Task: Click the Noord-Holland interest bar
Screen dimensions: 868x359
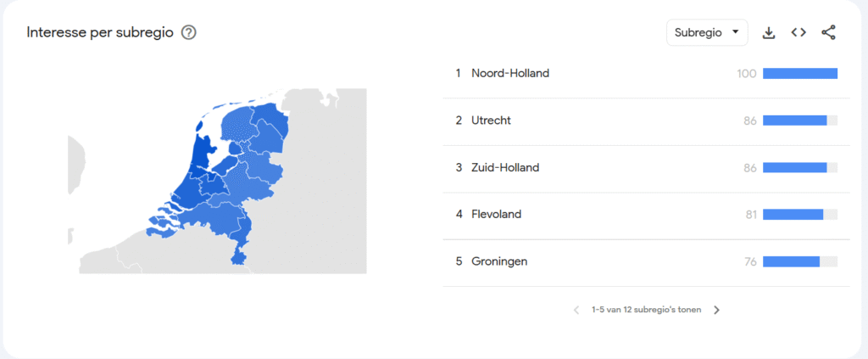Action: 799,73
